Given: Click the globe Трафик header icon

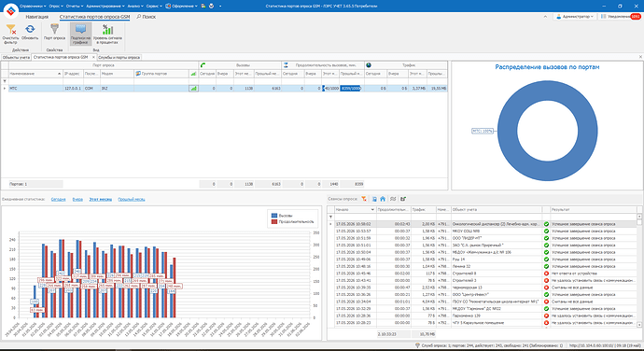Looking at the screenshot, I should 369,65.
